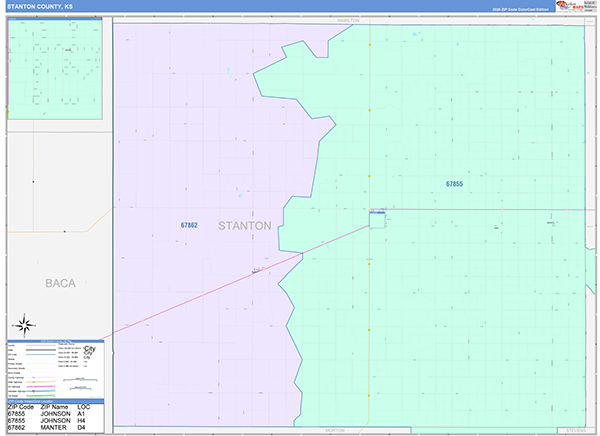600x436 pixels.
Task: Click the '2026 ZIP Code ColorCast Edition' text
Action: coord(520,9)
